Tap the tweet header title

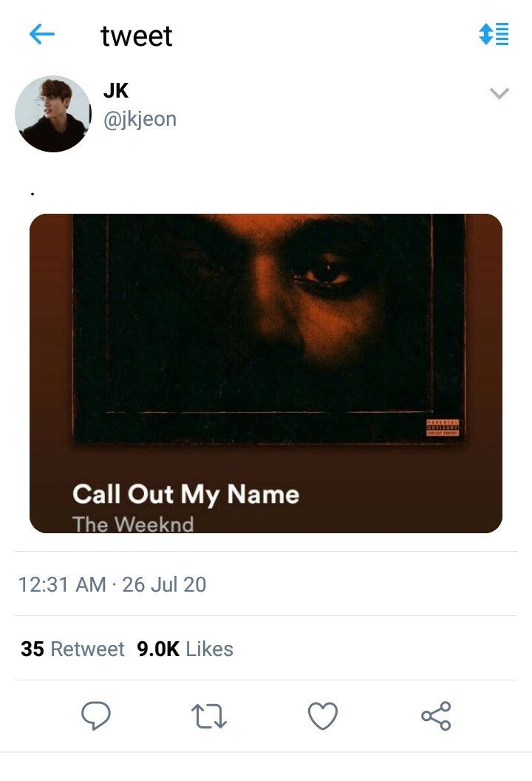[137, 35]
